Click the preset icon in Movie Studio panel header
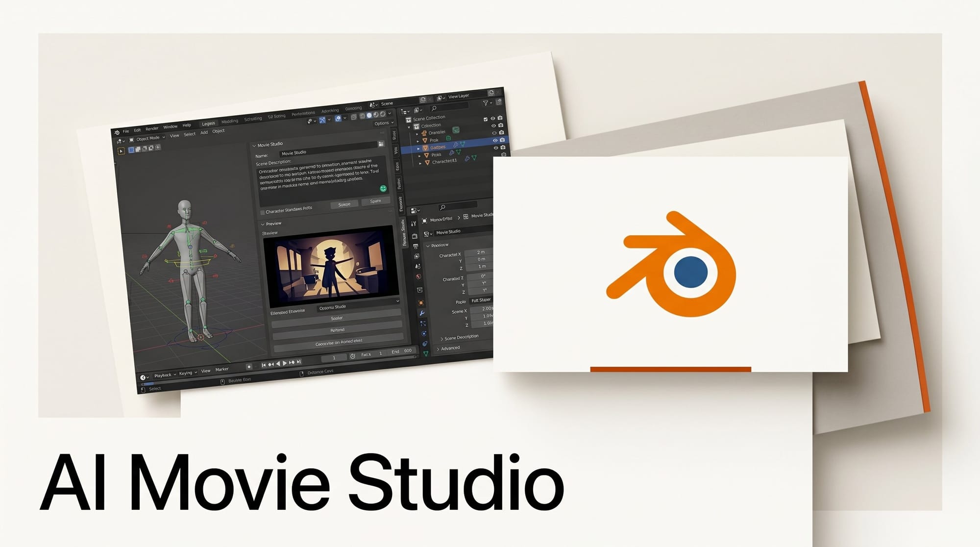The image size is (980, 547). point(381,144)
